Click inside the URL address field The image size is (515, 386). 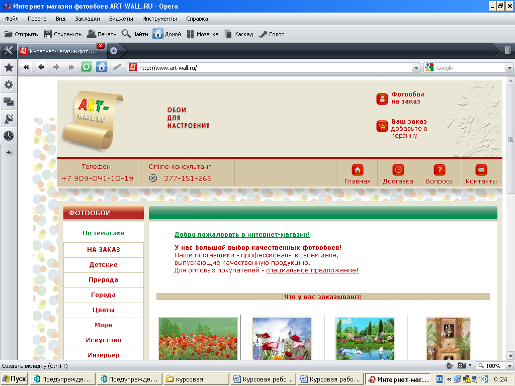pyautogui.click(x=275, y=68)
